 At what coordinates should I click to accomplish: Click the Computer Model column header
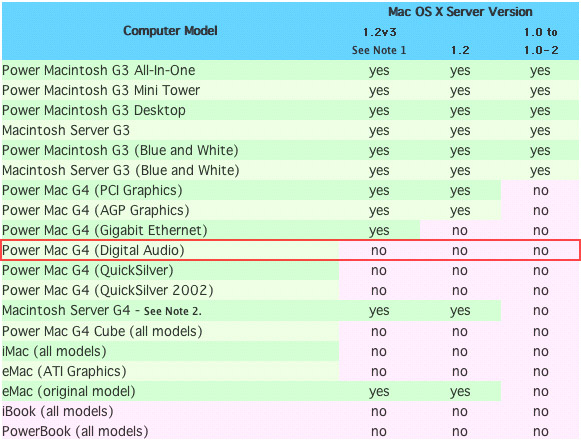coord(170,31)
